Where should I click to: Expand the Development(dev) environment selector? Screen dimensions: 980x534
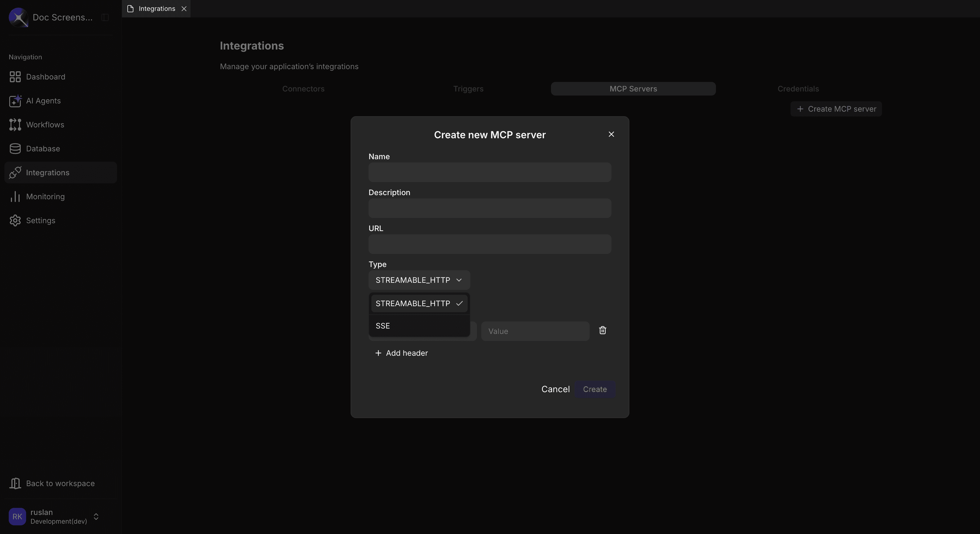[x=96, y=517]
